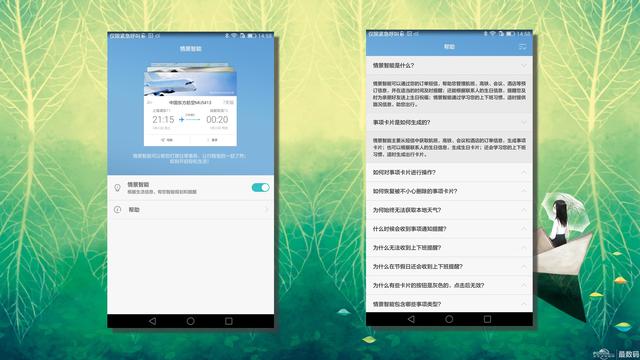Open the list menu icon in Help header

tap(522, 47)
